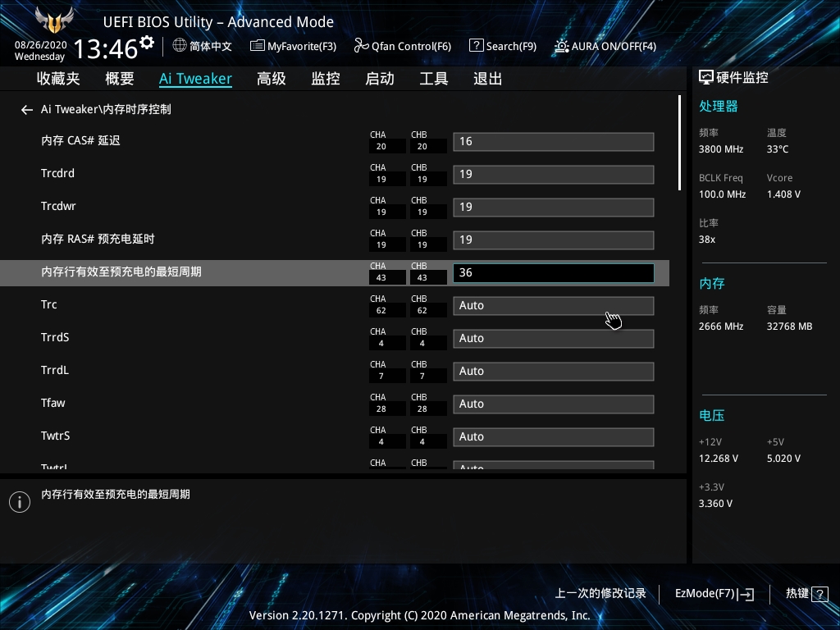Image resolution: width=840 pixels, height=630 pixels.
Task: Click the TUF logo emblem
Action: click(x=53, y=21)
